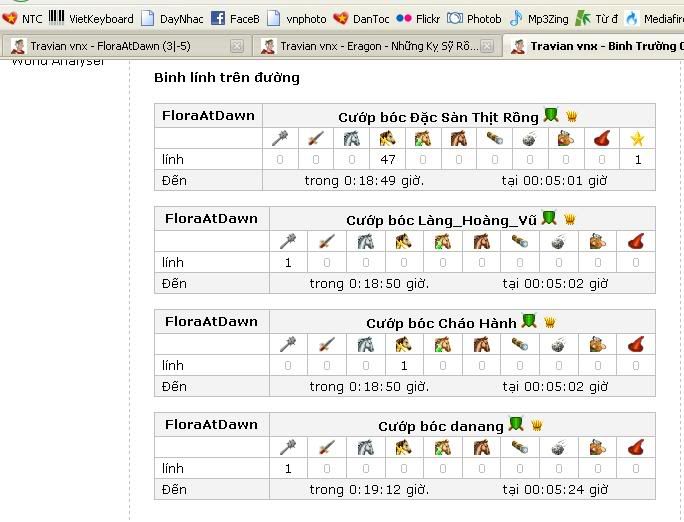Open the VietKeyboard bookmark
Image resolution: width=684 pixels, height=522 pixels.
click(91, 19)
